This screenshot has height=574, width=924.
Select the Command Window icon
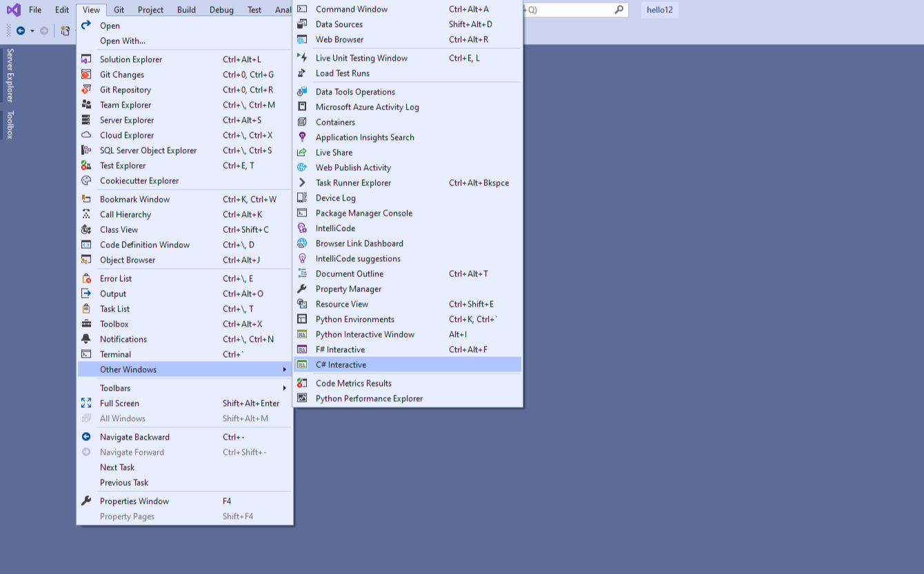point(302,9)
